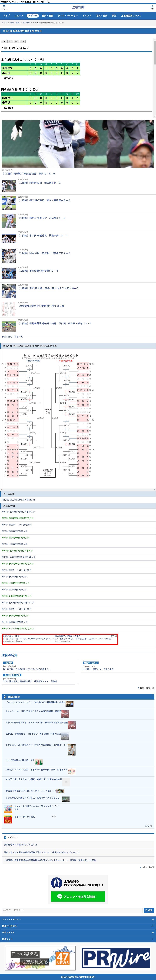Click breadcrumb 高校野球 link
This screenshot has width=156, height=980.
(26, 22)
